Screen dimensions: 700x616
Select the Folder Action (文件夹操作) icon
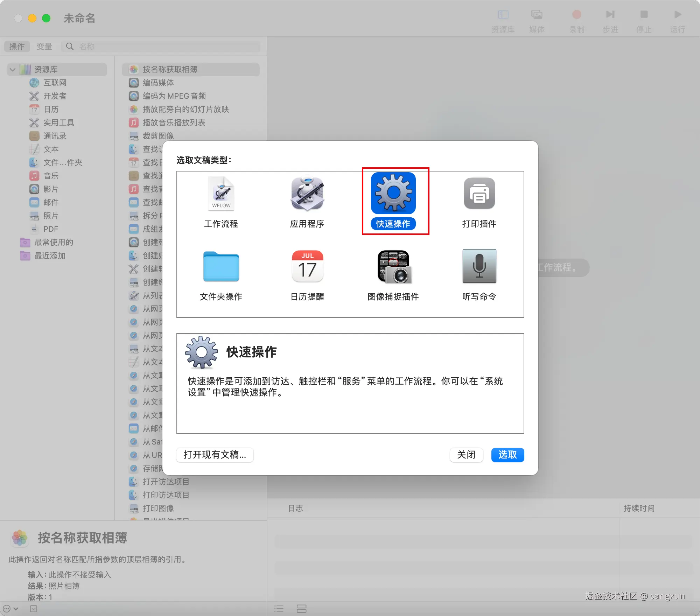tap(221, 267)
